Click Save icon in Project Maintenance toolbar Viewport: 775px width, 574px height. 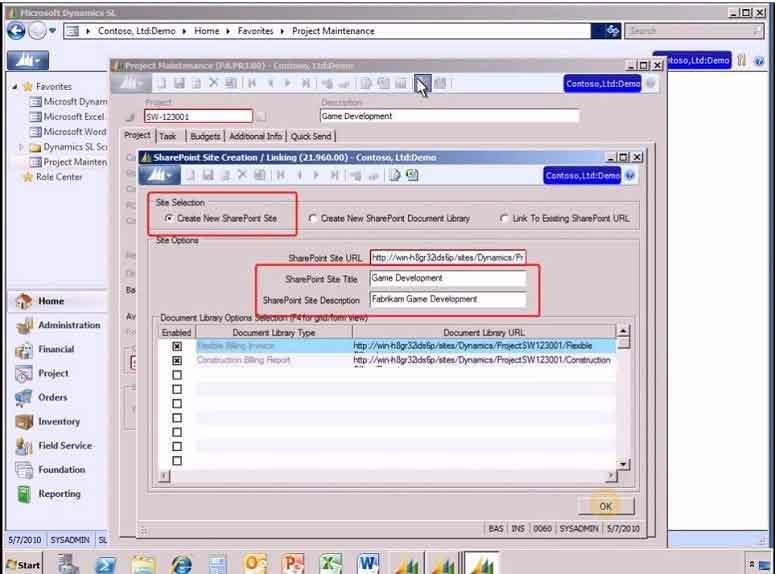(x=179, y=83)
